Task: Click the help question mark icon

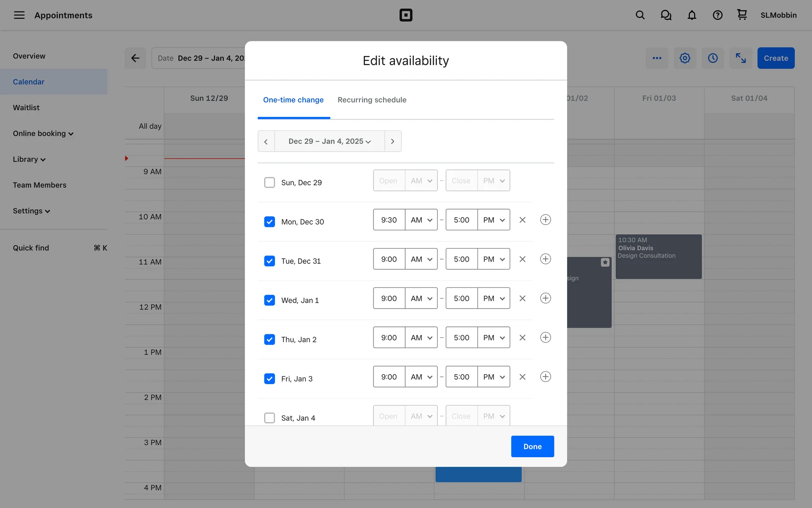Action: [717, 15]
